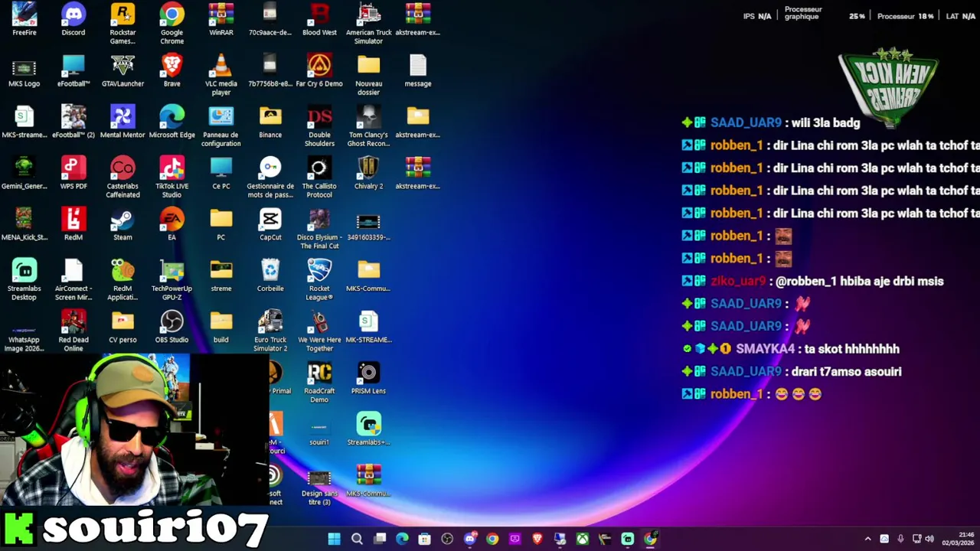Viewport: 980px width, 551px height.
Task: Select The Callisto Protocol icon
Action: coord(319,178)
